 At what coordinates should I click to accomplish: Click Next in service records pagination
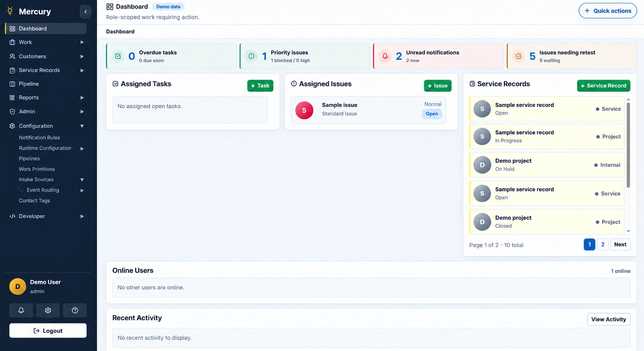tap(620, 244)
